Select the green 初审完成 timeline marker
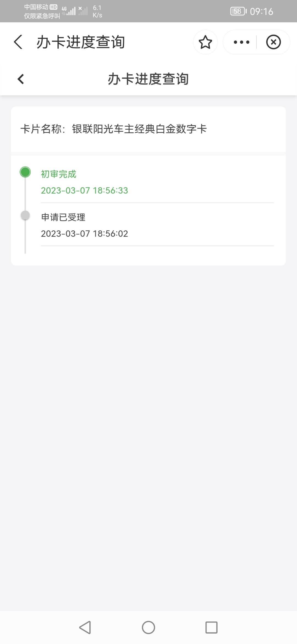 (25, 172)
